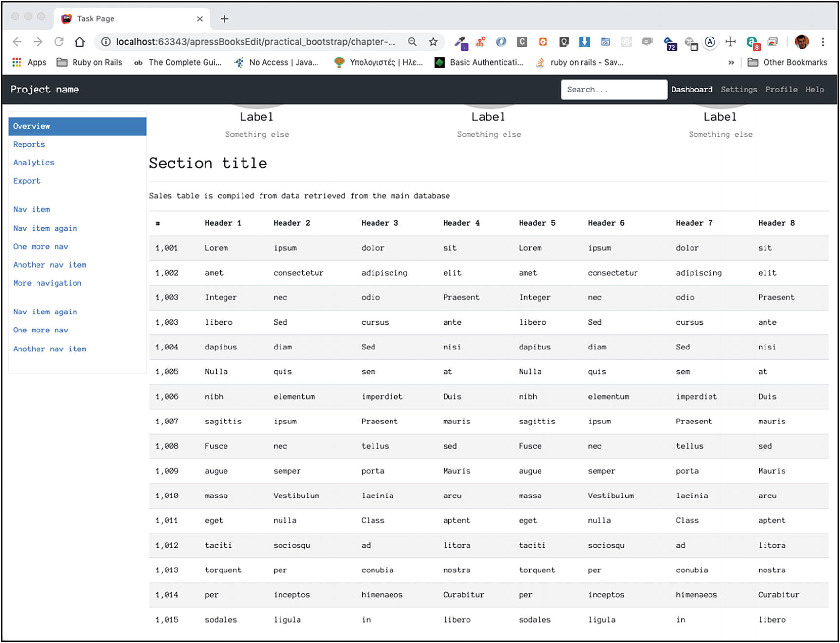Screen dimensions: 840x643
Task: Bookmark this page with the star icon
Action: pyautogui.click(x=433, y=42)
